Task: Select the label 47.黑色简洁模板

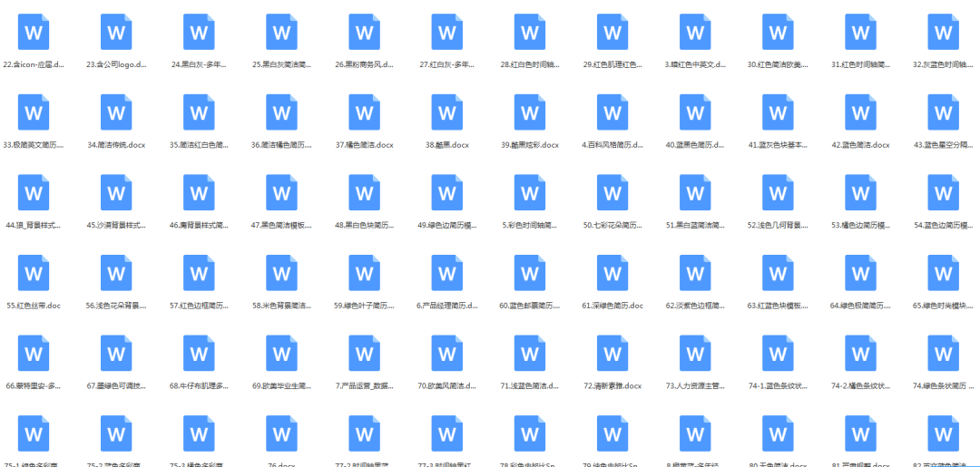Action: [282, 225]
